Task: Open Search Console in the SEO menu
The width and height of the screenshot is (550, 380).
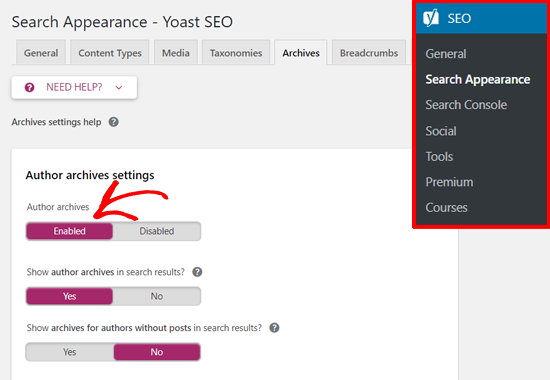Action: (466, 105)
